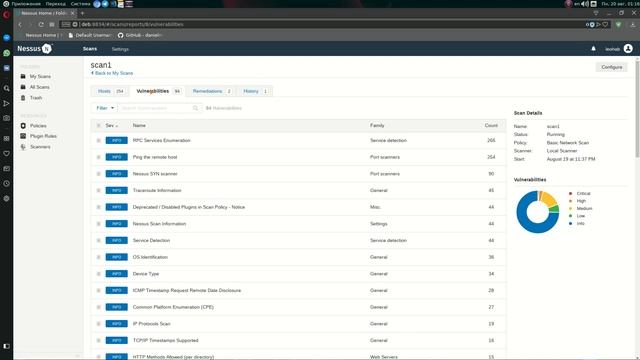This screenshot has width=640, height=360.
Task: Open the Scans top navigation item
Action: point(90,49)
